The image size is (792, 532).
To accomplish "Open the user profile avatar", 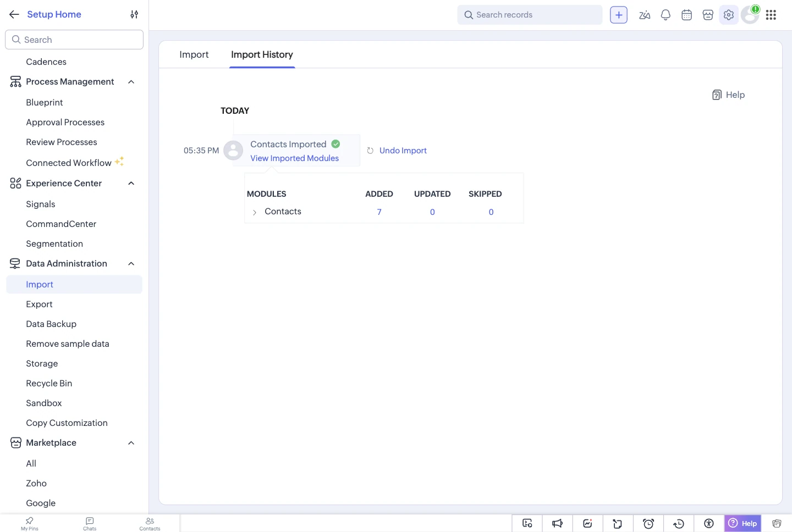I will (750, 15).
